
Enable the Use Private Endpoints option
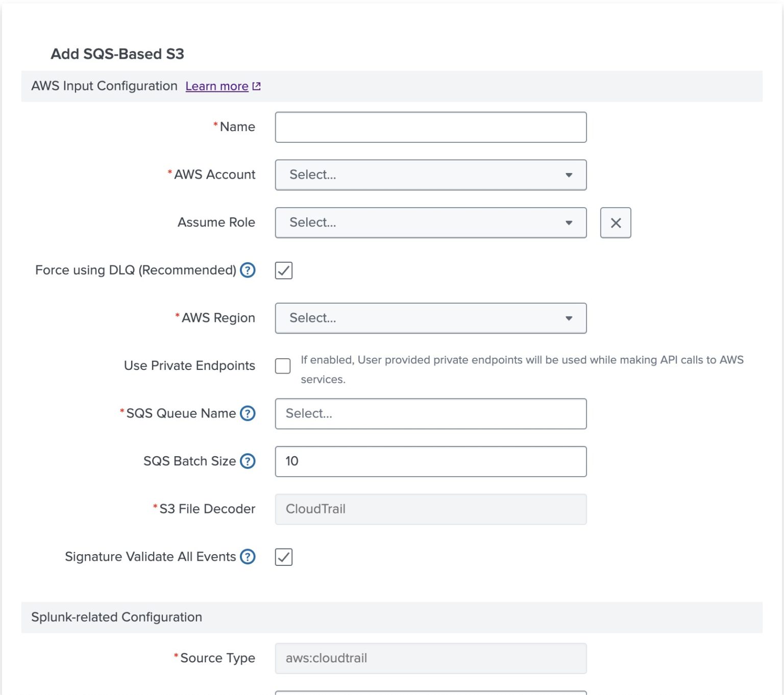click(x=283, y=366)
